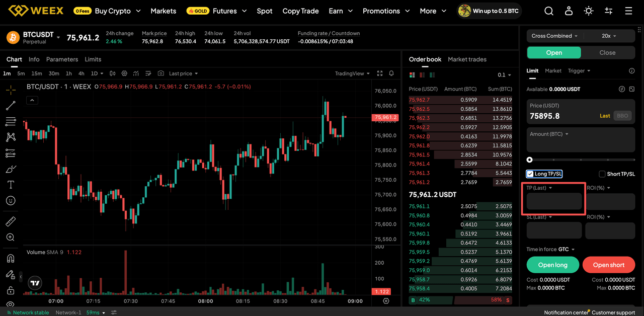Click the amount percentage slider handle
644x316 pixels.
[529, 160]
